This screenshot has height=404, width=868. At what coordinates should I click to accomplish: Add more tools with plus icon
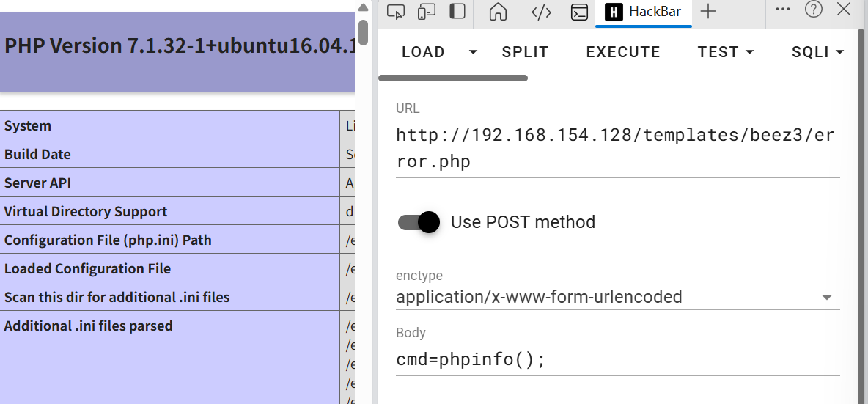(x=708, y=11)
